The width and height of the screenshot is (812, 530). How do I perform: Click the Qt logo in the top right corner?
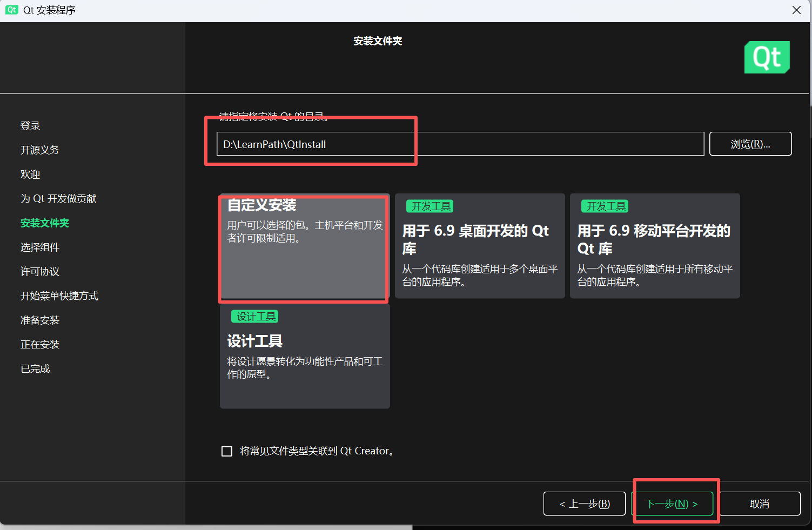[767, 57]
